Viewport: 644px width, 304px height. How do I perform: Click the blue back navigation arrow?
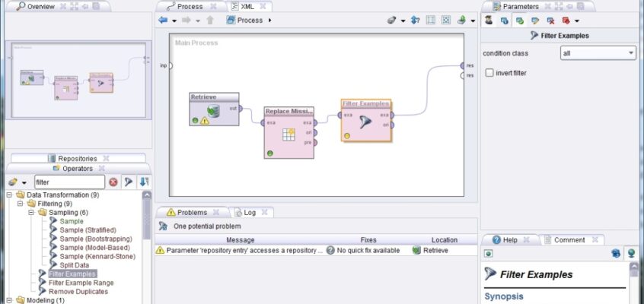163,20
